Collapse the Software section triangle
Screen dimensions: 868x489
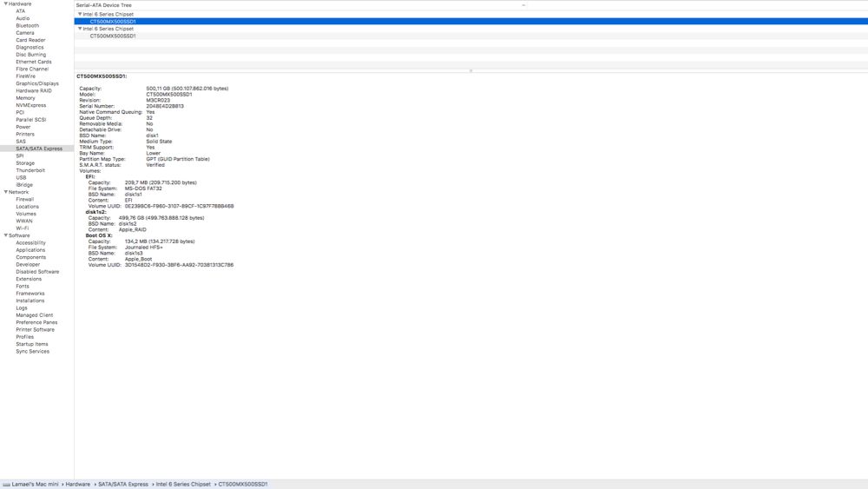coord(5,235)
